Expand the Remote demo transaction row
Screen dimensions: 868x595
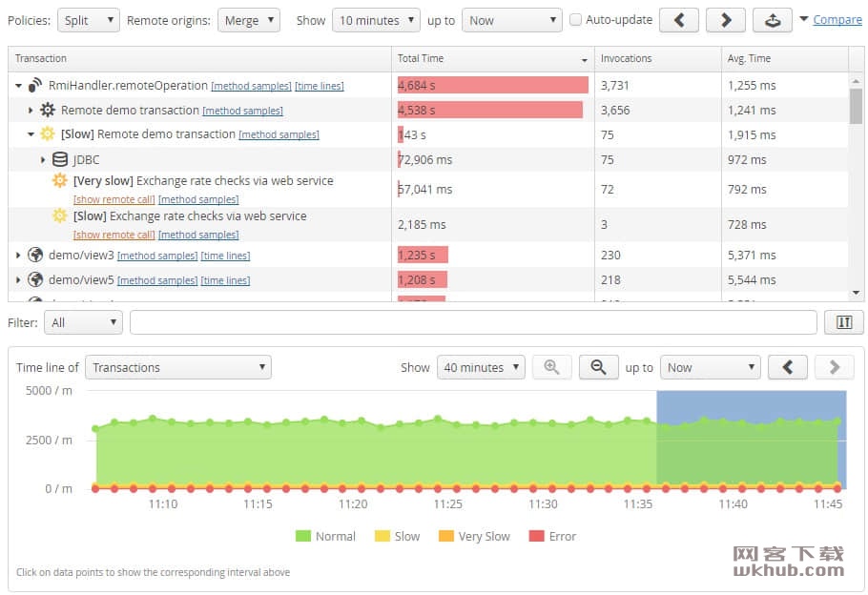click(x=31, y=111)
